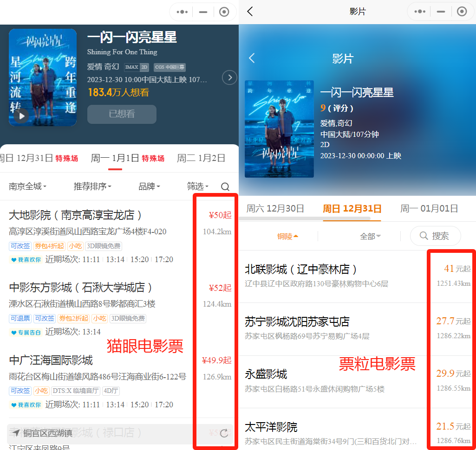476x450 pixels.
Task: Open more options menu in Piaoli window
Action: point(420,12)
